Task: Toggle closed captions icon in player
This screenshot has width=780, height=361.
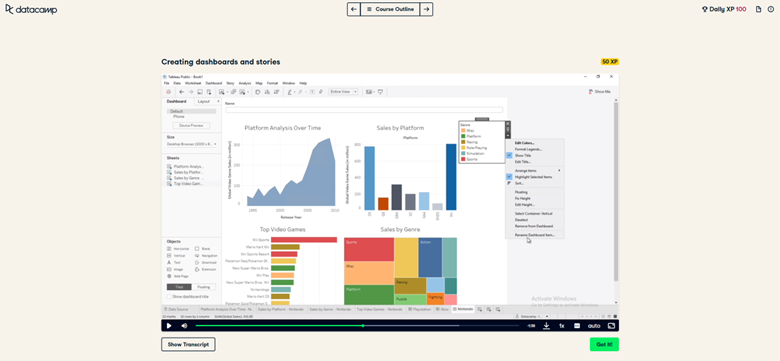Action: tap(577, 326)
